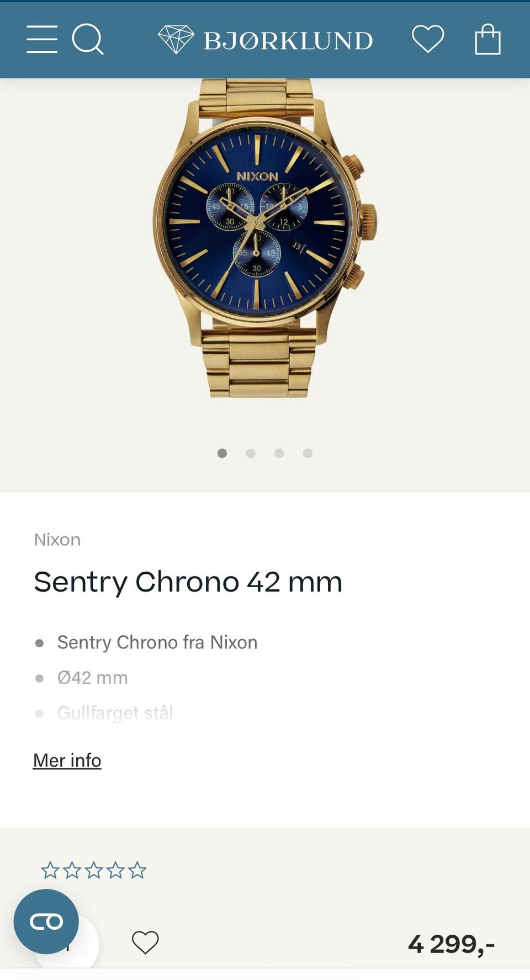Show the fourth image via last dot

click(308, 453)
